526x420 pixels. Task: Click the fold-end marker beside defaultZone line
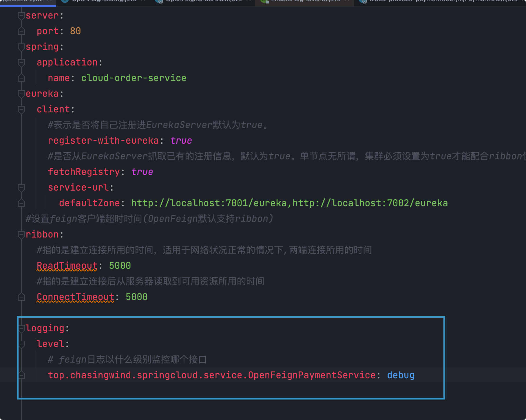coord(21,203)
